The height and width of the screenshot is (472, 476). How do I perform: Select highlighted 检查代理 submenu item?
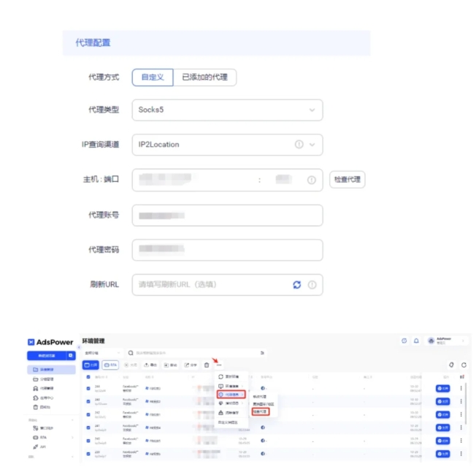tap(261, 412)
